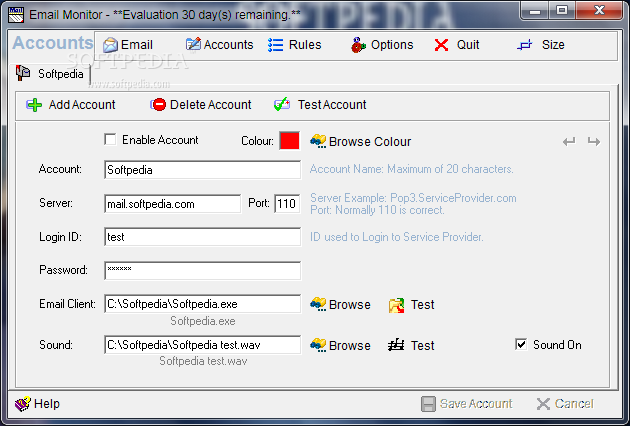
Task: Click 'Softpedia.exe' caption under Email Client
Action: click(x=202, y=321)
